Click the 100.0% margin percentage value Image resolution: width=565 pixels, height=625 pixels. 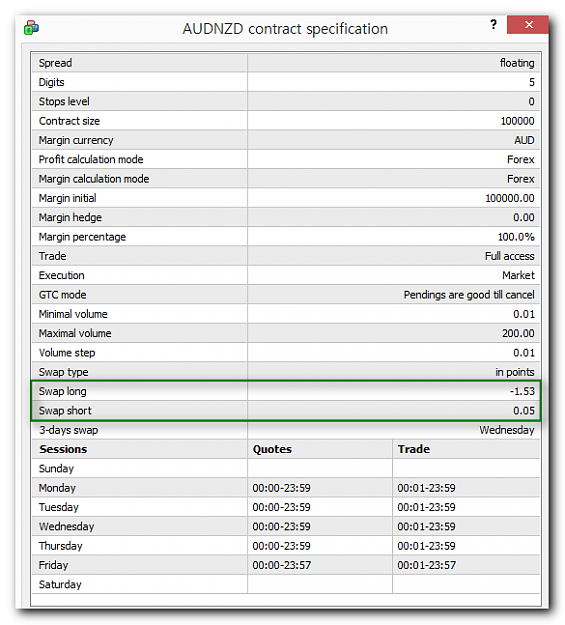pyautogui.click(x=516, y=237)
